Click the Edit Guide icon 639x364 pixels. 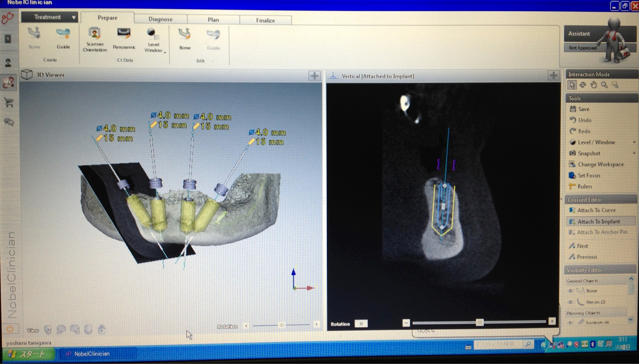(213, 39)
